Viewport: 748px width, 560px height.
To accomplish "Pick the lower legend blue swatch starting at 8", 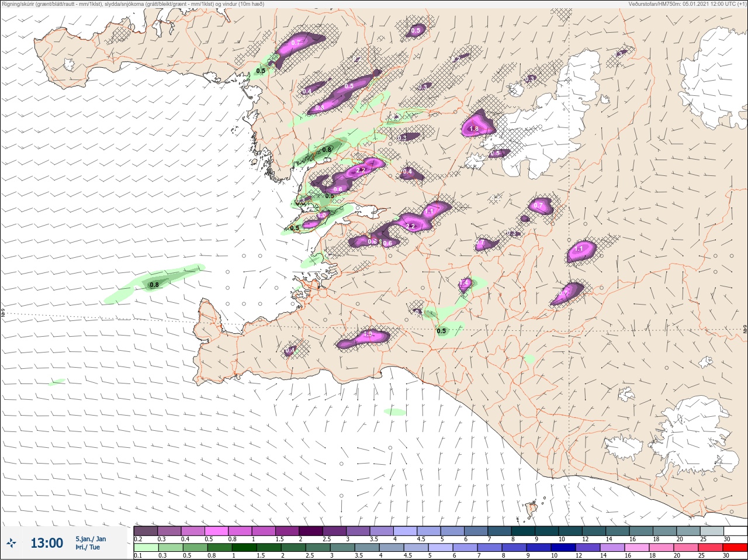I will (515, 548).
